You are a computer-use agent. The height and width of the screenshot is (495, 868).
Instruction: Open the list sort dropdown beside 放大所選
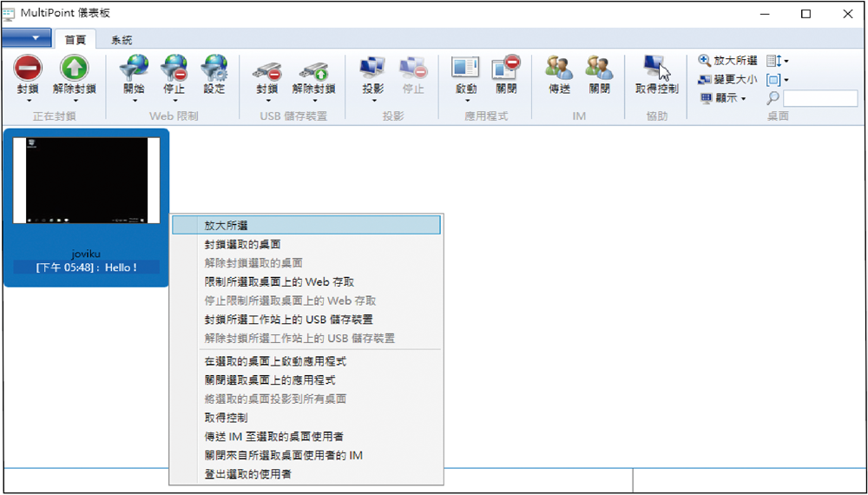click(x=777, y=60)
